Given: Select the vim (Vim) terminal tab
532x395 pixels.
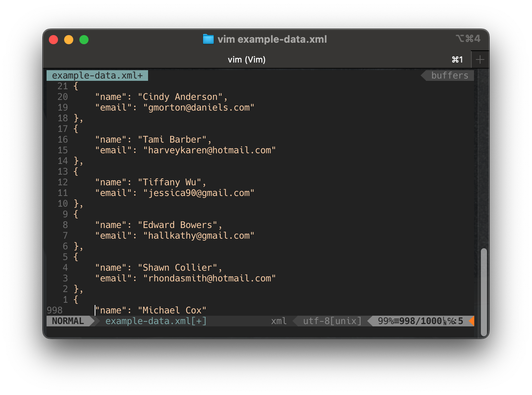Looking at the screenshot, I should [x=247, y=59].
